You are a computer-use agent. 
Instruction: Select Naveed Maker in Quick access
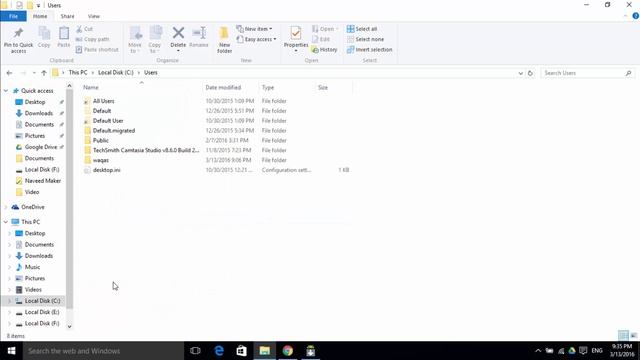[42, 181]
